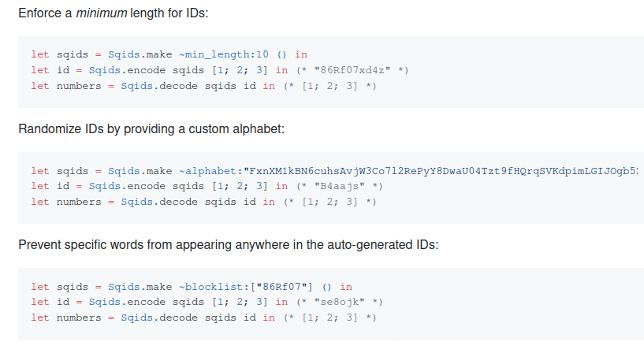Click the 'let' keyword on the blocklist line
The image size is (644, 353).
click(40, 287)
